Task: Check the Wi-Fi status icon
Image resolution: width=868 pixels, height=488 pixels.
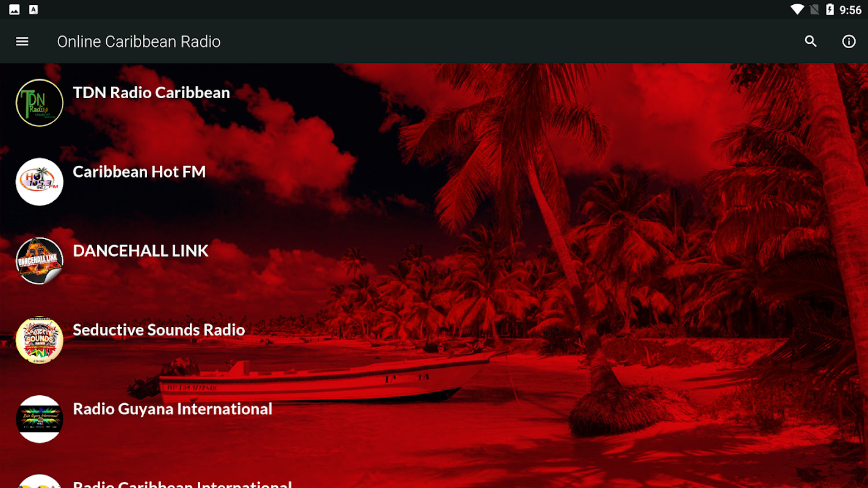Action: click(797, 9)
